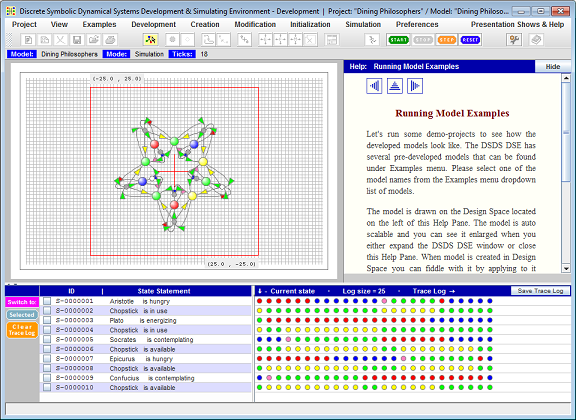576x420 pixels.
Task: Tick checkbox for S-0000010 Chopstick row
Action: (x=47, y=387)
